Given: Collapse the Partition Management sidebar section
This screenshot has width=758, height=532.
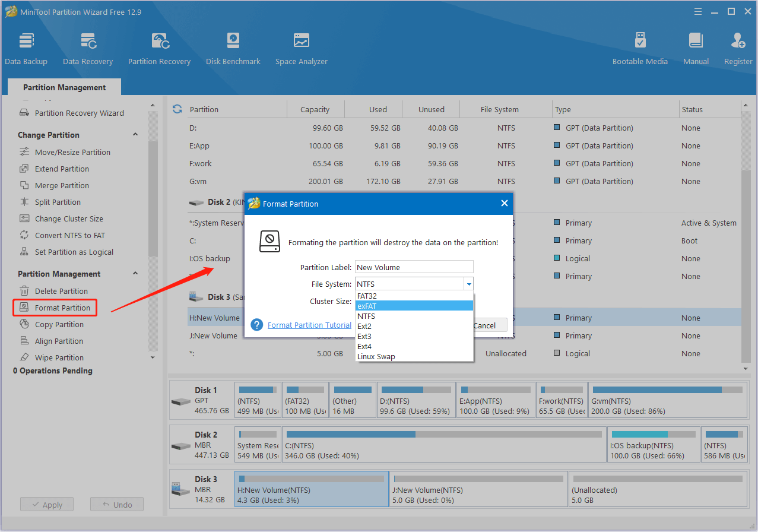Looking at the screenshot, I should 135,274.
